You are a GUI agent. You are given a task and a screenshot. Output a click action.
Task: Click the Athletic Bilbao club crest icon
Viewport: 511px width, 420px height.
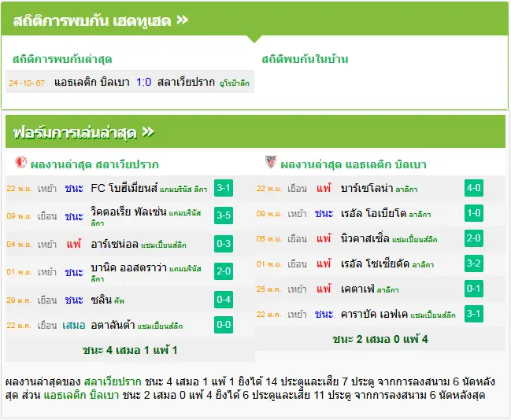271,162
